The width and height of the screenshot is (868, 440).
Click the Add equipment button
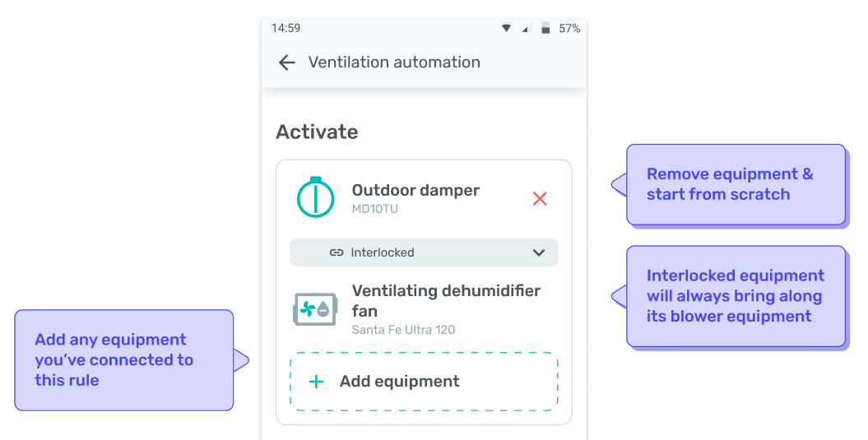tap(424, 382)
